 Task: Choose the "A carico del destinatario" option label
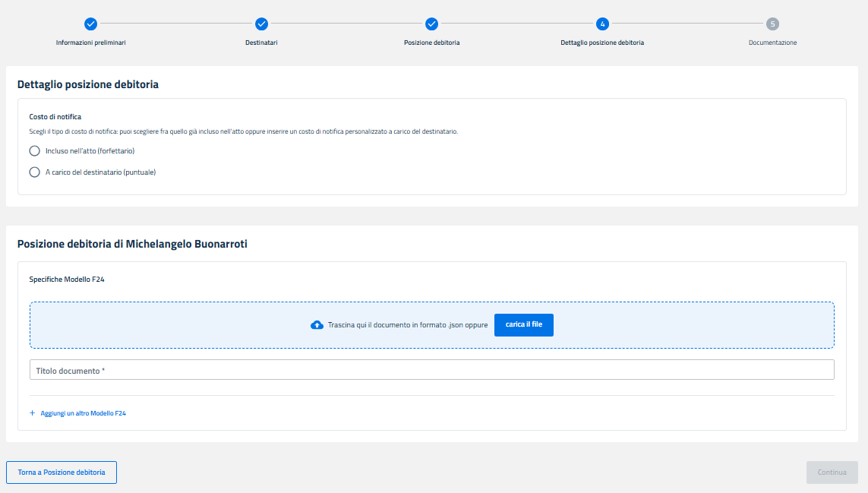[x=100, y=172]
